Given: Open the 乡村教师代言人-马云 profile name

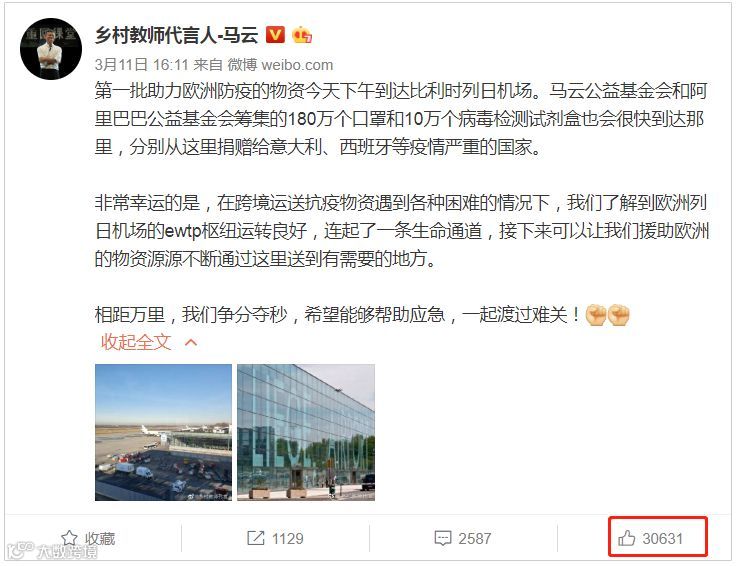Looking at the screenshot, I should coord(176,35).
